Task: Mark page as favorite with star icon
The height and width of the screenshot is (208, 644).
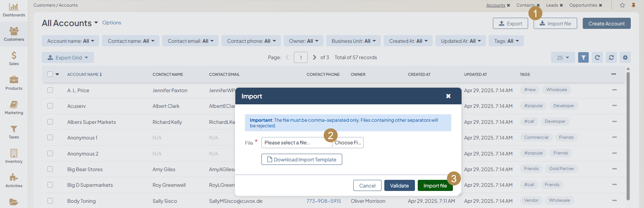Action: point(622,5)
